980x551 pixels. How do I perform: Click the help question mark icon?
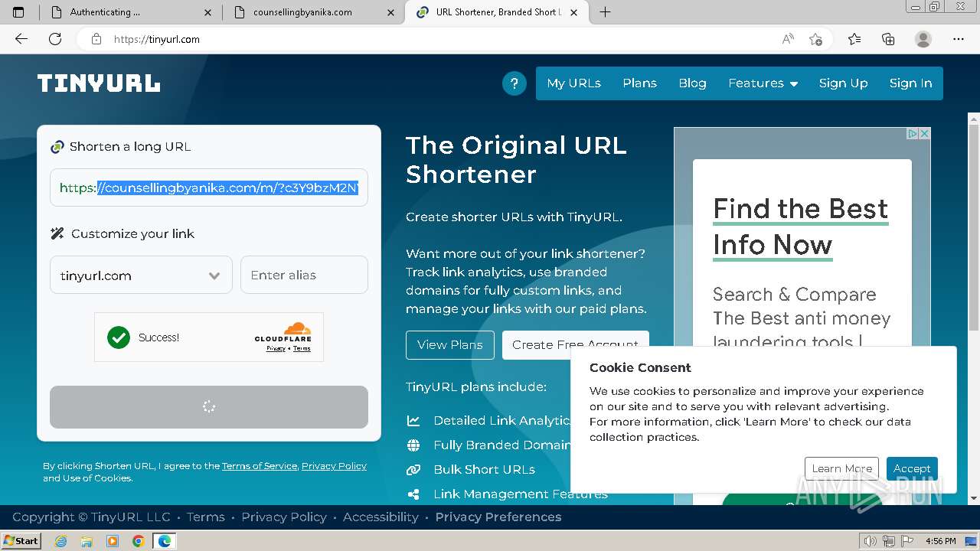tap(514, 83)
